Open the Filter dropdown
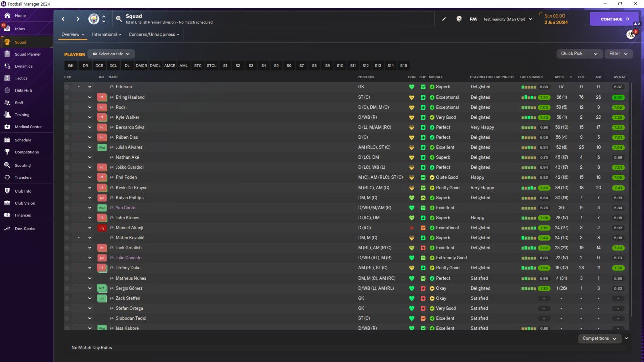 coord(618,54)
